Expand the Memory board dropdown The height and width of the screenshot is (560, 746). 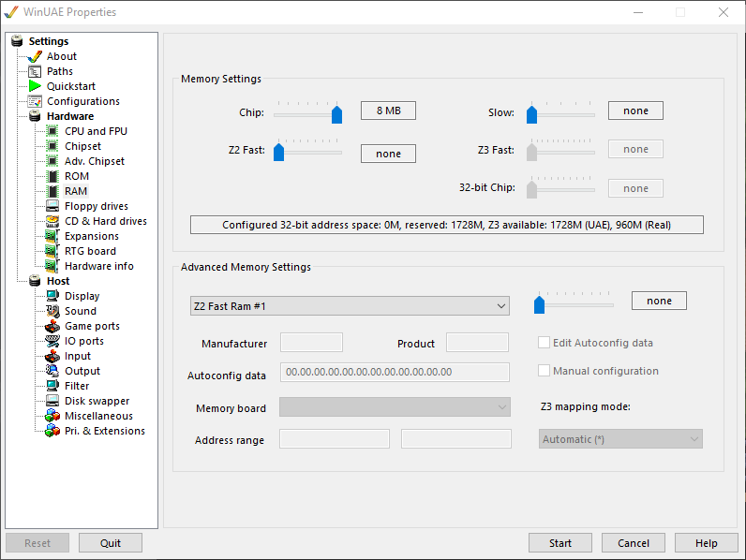coord(395,407)
